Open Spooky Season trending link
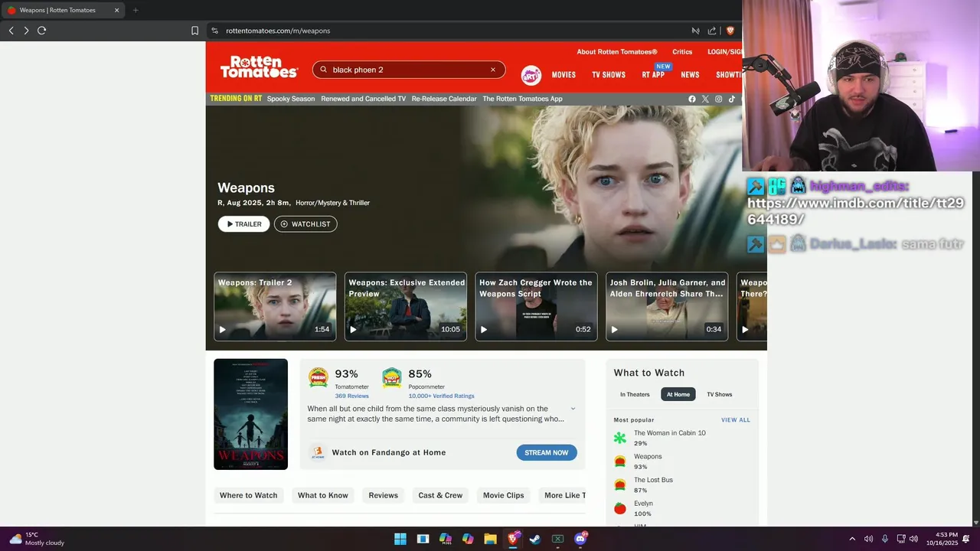The width and height of the screenshot is (980, 551). [x=291, y=99]
